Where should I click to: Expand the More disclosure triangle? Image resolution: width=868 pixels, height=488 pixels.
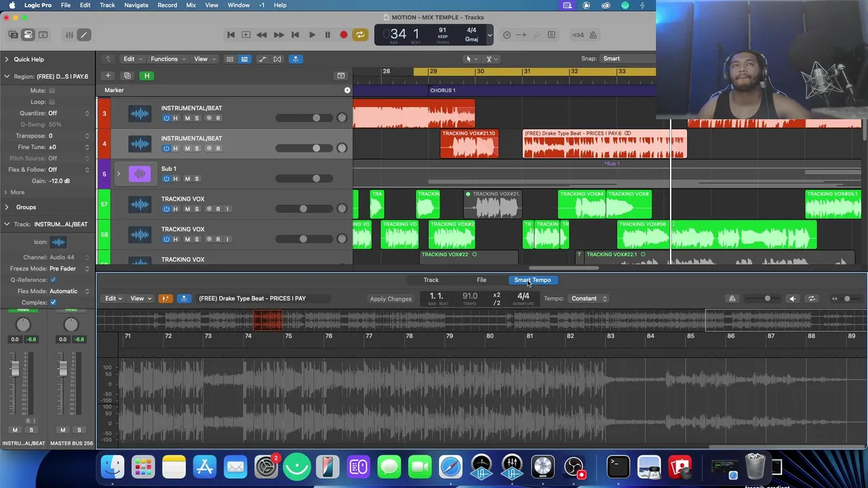(6, 192)
